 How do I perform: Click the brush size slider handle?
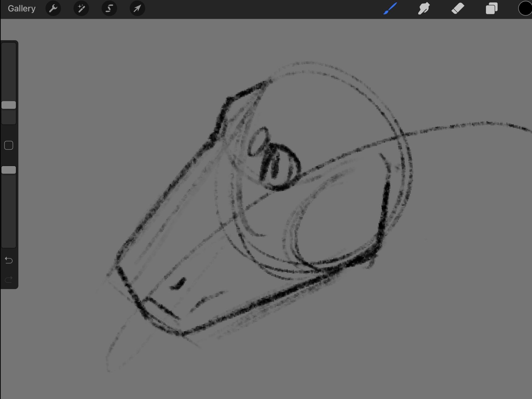[x=9, y=105]
